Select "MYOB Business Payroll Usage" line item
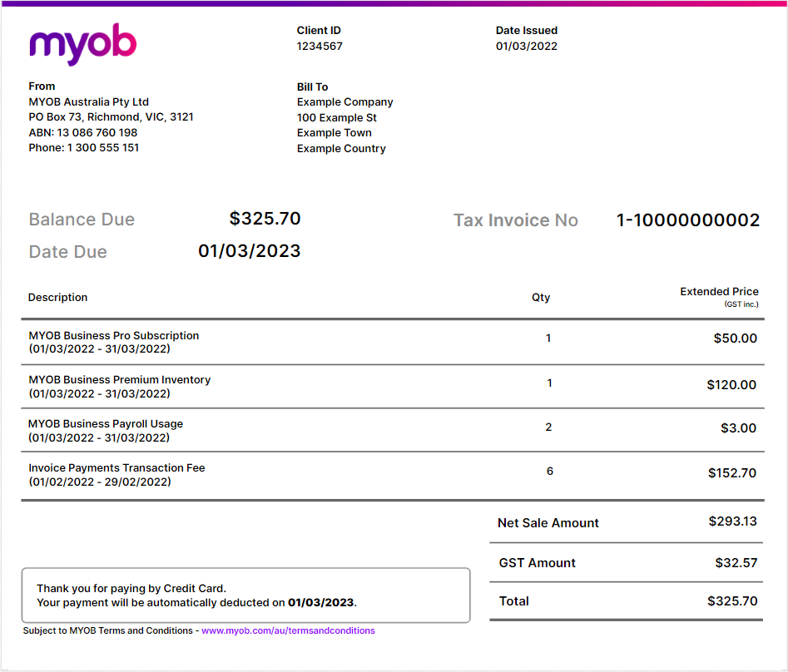This screenshot has width=788, height=672. pyautogui.click(x=106, y=424)
